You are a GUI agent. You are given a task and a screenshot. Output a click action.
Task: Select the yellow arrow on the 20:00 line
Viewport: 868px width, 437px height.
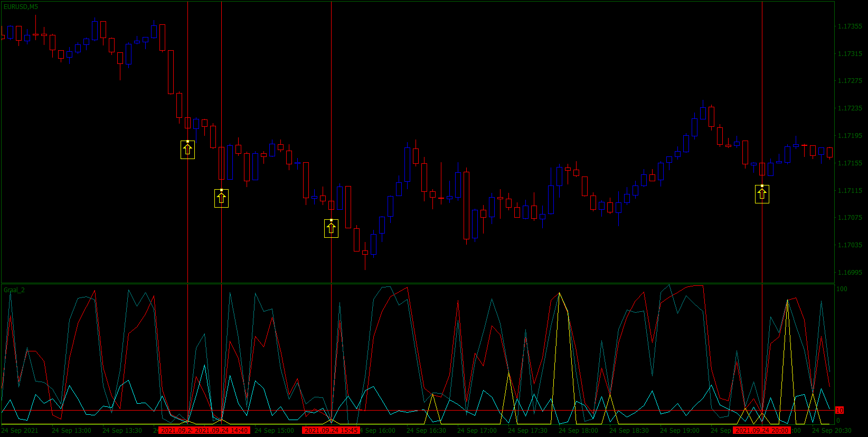point(762,194)
